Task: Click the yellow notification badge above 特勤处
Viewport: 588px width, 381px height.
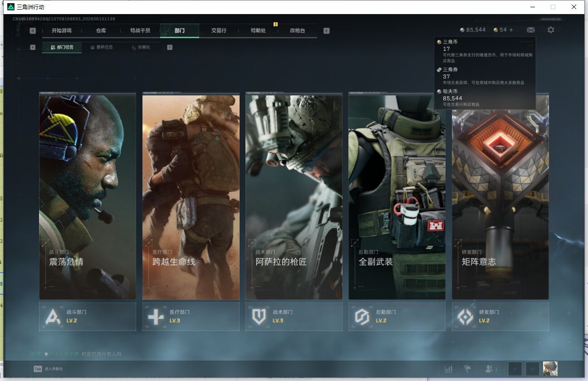Action: tap(275, 24)
